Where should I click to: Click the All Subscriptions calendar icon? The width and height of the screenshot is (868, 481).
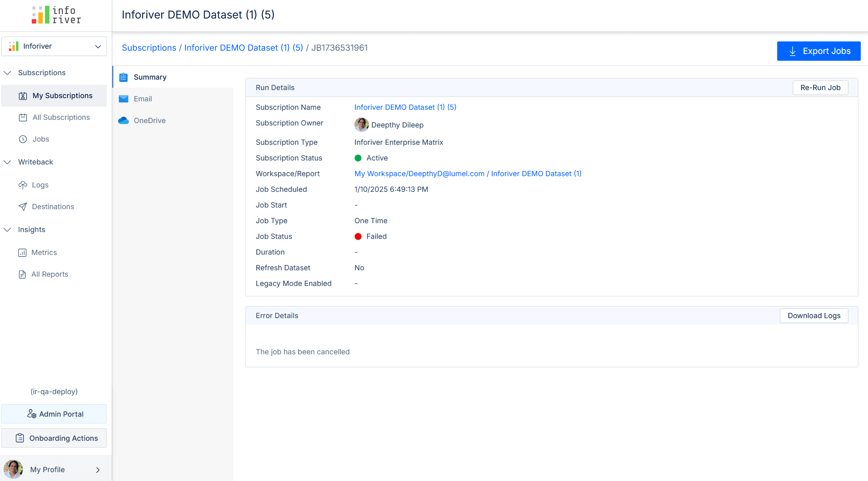coord(23,117)
